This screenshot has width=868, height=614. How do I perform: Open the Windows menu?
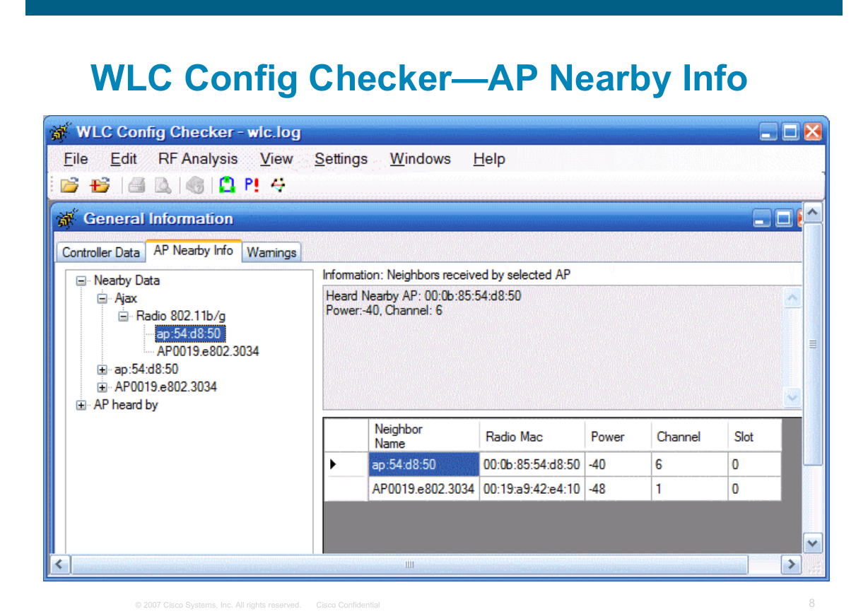421,159
